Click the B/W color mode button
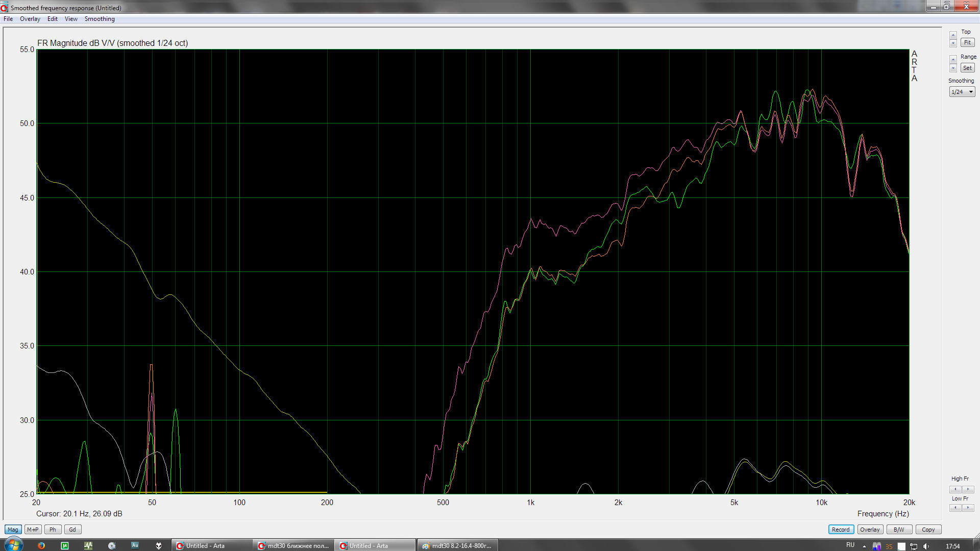The height and width of the screenshot is (551, 980). pos(899,530)
